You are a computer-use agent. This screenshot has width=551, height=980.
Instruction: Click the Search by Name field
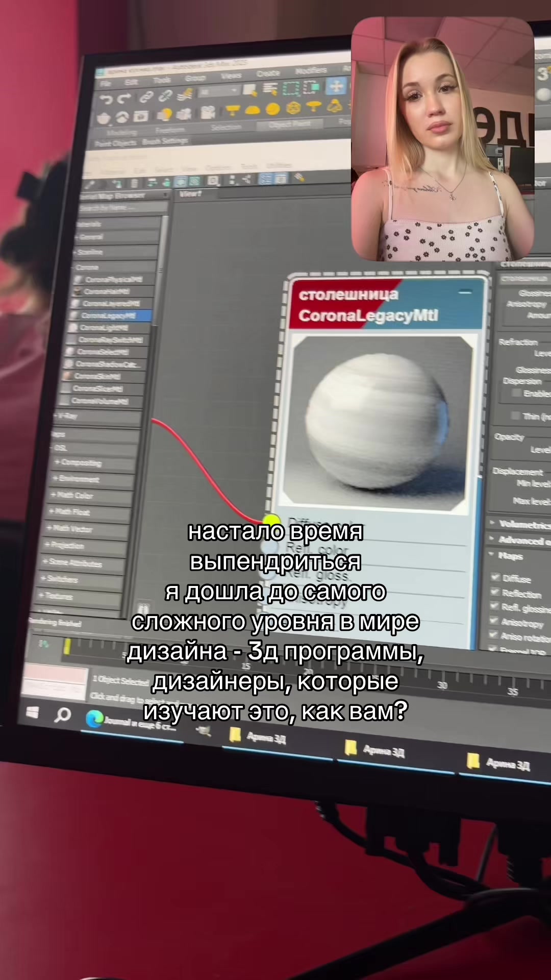tap(123, 207)
